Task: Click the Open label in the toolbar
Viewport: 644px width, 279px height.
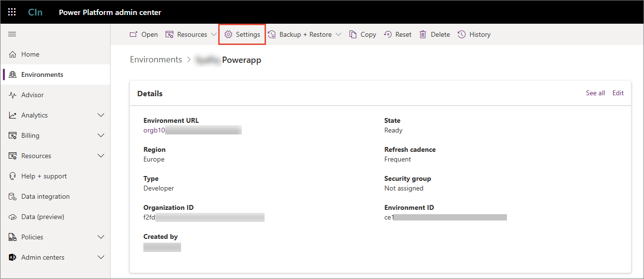Action: tap(150, 34)
